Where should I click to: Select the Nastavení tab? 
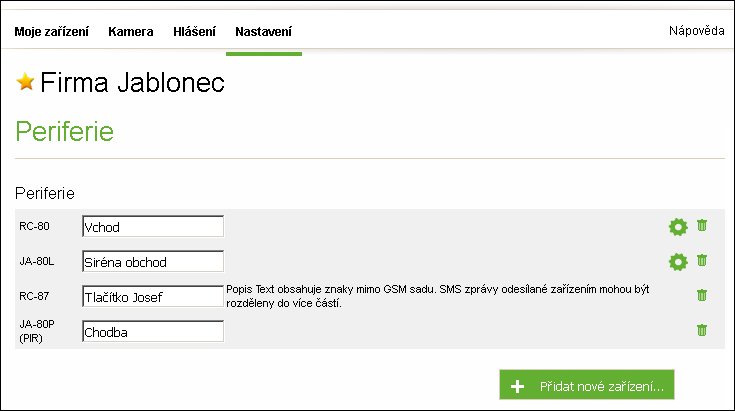(264, 31)
